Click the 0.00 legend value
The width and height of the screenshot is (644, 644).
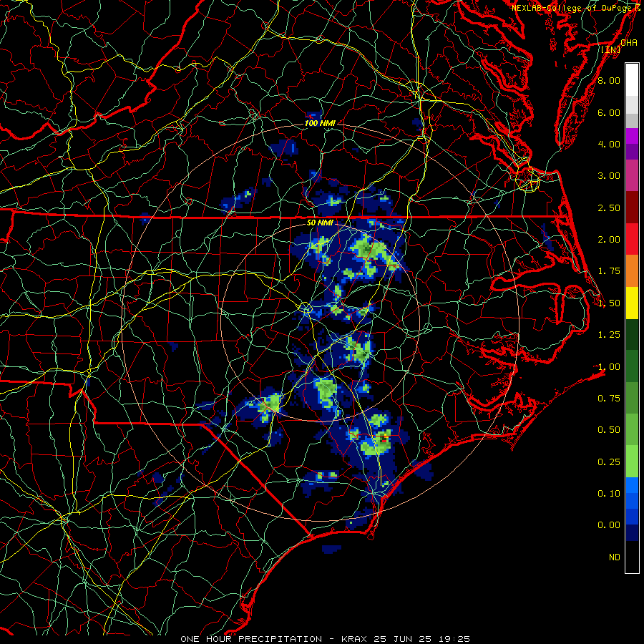609,525
